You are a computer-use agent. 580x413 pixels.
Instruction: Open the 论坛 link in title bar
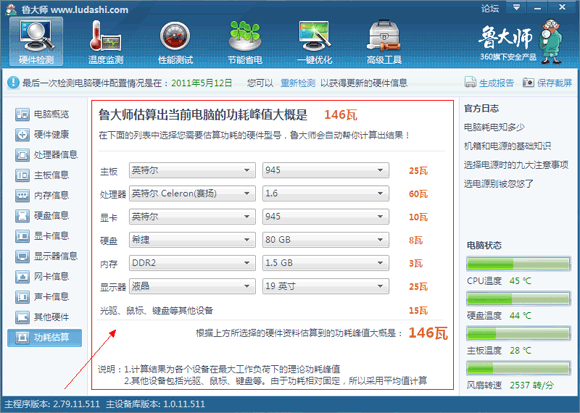point(490,8)
